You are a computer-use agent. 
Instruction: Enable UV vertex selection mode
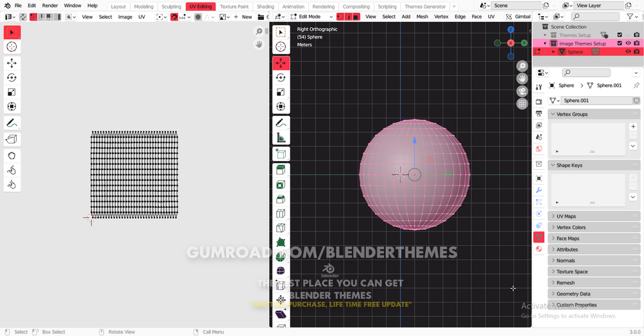pyautogui.click(x=33, y=17)
